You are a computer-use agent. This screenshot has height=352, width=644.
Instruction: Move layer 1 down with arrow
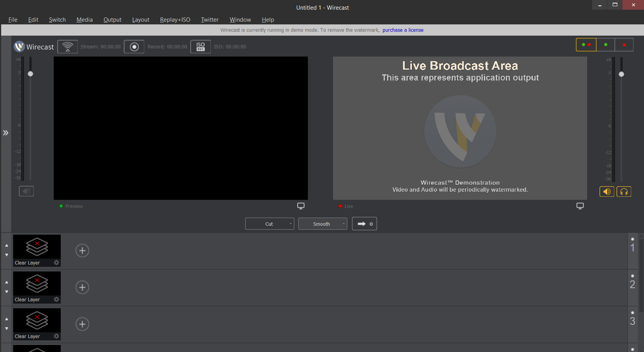[7, 255]
